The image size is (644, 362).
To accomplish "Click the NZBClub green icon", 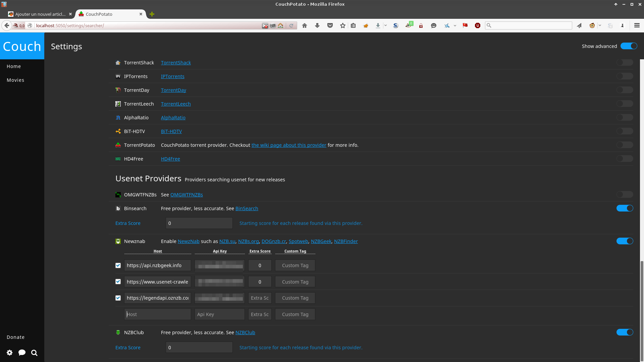I will pos(118,333).
